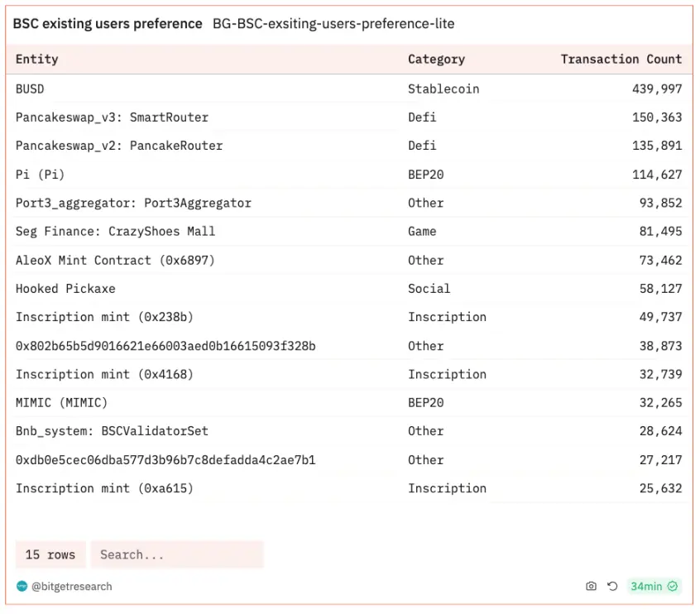The width and height of the screenshot is (700, 614).
Task: Sort by the Entity column header
Action: (x=37, y=60)
